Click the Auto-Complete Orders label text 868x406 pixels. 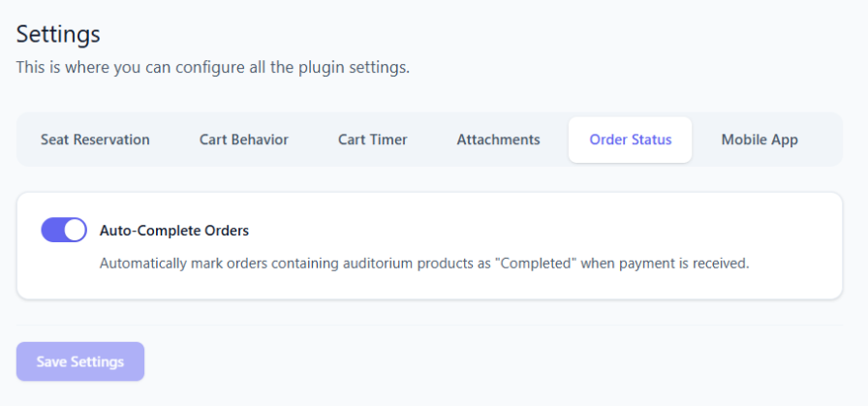174,231
